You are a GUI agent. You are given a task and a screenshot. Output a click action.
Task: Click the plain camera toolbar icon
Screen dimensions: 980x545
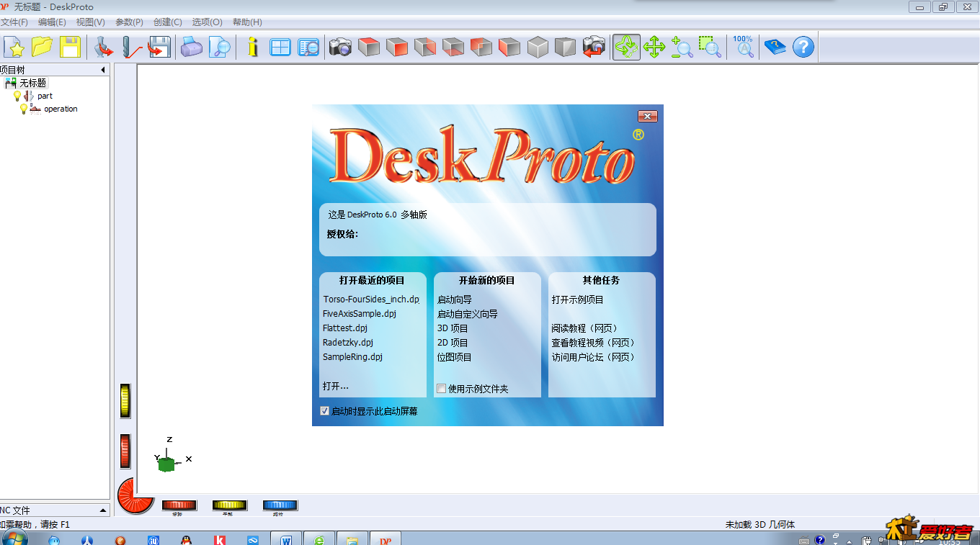[x=340, y=48]
